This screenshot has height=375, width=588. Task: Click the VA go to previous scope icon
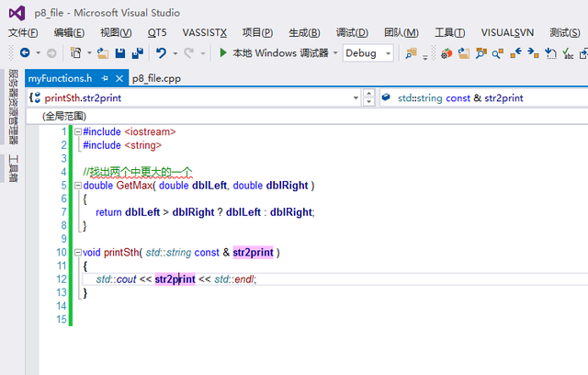[515, 53]
